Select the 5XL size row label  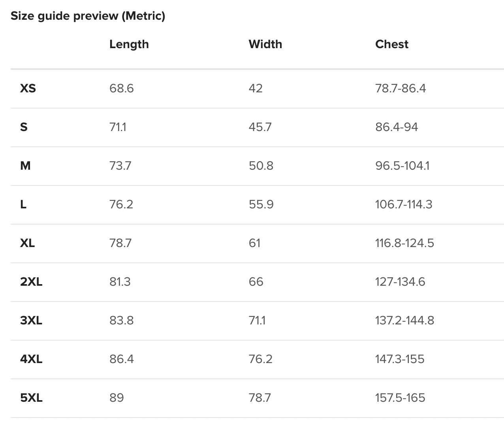(x=31, y=398)
